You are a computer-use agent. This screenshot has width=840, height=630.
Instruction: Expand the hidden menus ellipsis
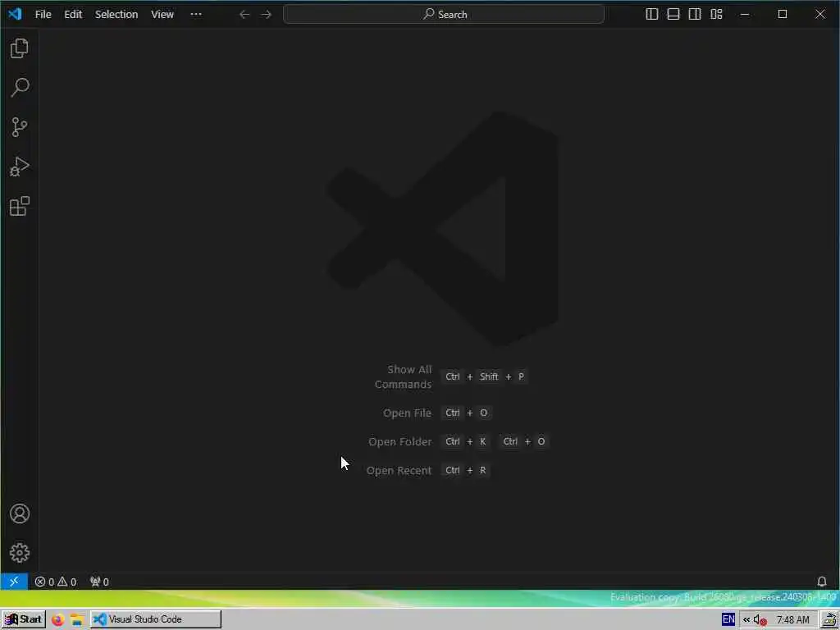click(x=196, y=15)
